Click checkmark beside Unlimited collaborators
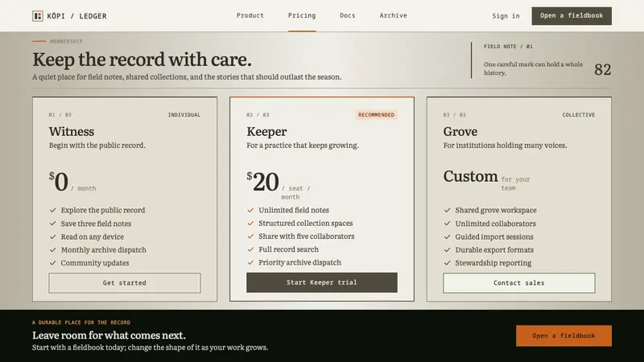The height and width of the screenshot is (362, 644). 448,224
